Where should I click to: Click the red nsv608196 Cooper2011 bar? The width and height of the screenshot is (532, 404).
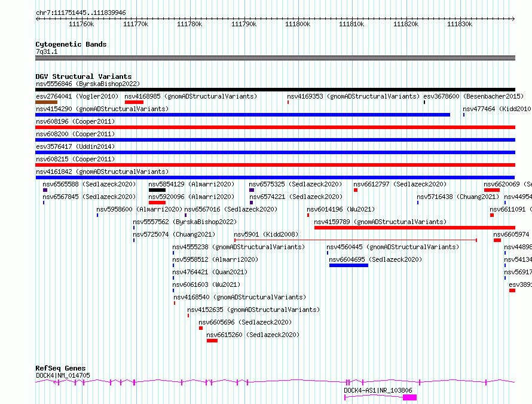coord(275,127)
